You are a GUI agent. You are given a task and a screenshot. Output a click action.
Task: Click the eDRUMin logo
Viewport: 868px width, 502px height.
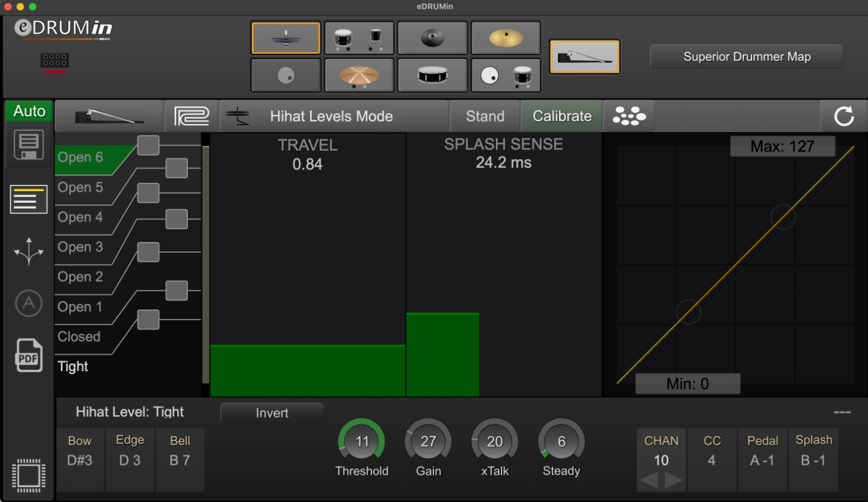click(63, 29)
